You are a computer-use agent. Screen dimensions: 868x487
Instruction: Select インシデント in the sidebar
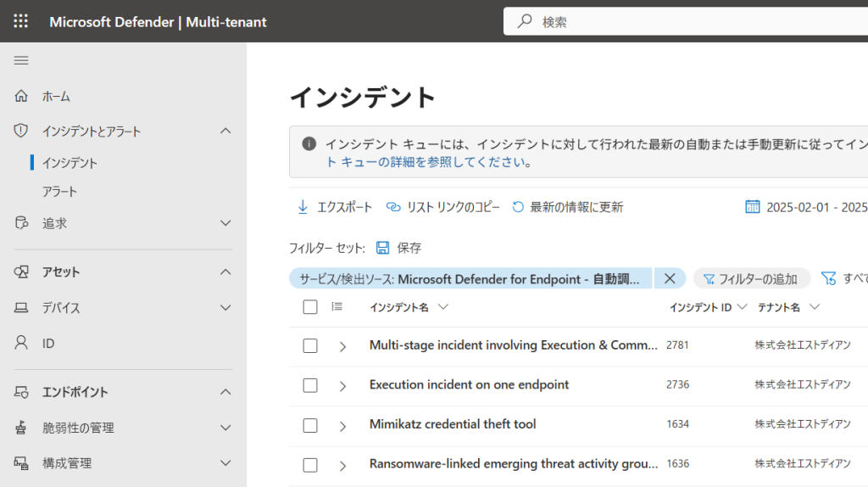pyautogui.click(x=70, y=163)
